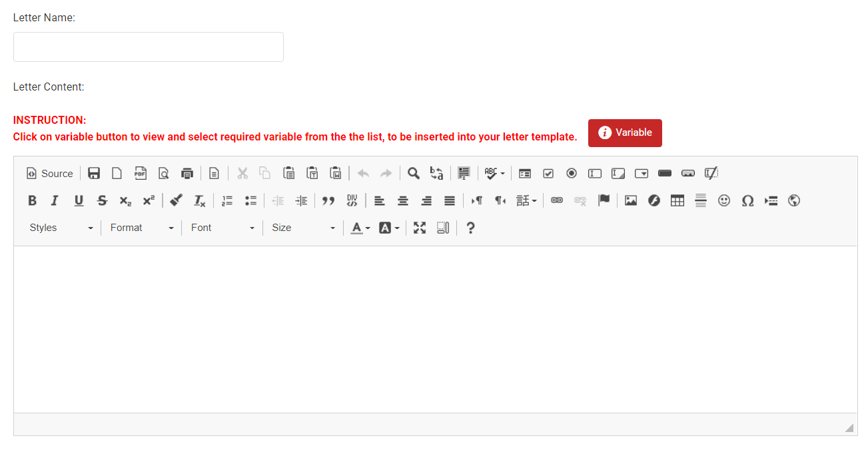Click the red Variable button
Screen dimensions: 868x460
point(625,132)
